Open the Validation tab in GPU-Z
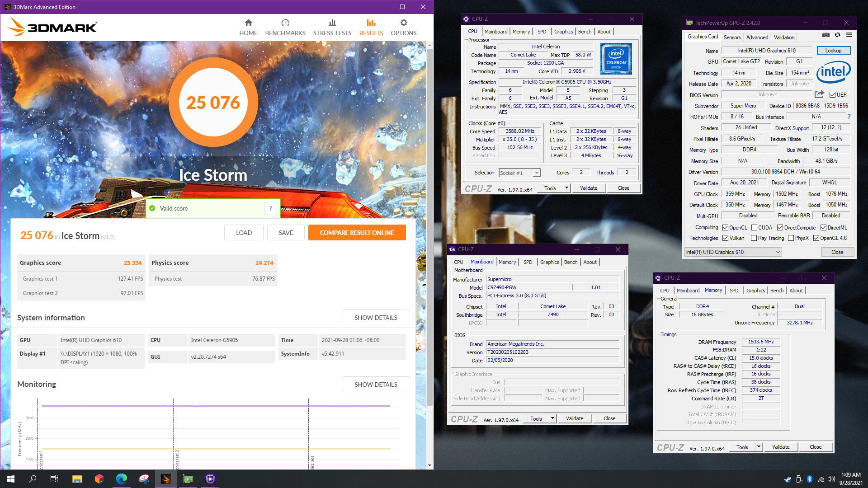This screenshot has height=488, width=868. (x=784, y=38)
